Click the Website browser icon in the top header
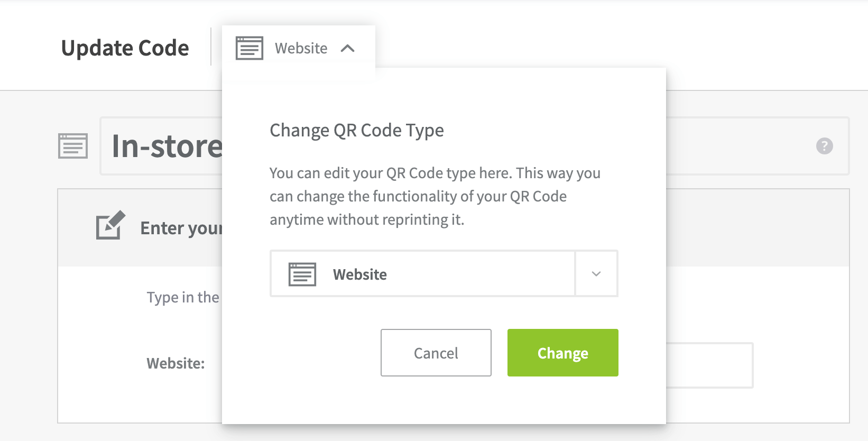The height and width of the screenshot is (441, 868). click(249, 48)
